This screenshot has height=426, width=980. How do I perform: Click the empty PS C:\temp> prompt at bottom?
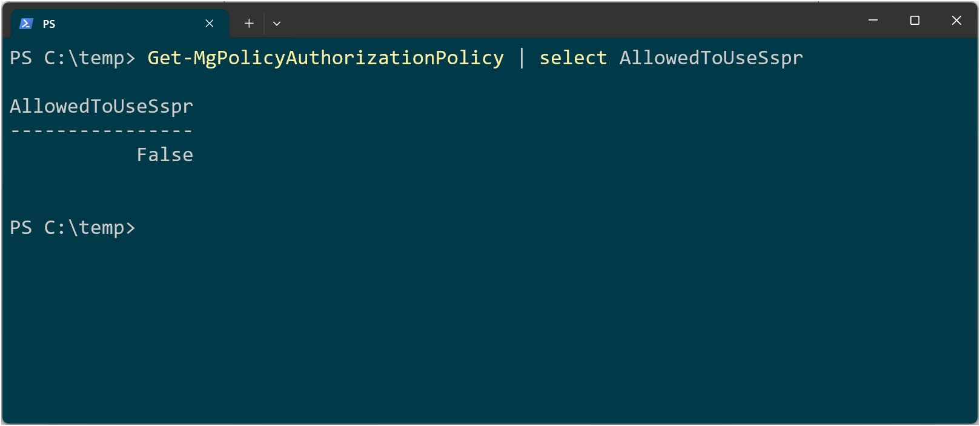click(x=73, y=228)
